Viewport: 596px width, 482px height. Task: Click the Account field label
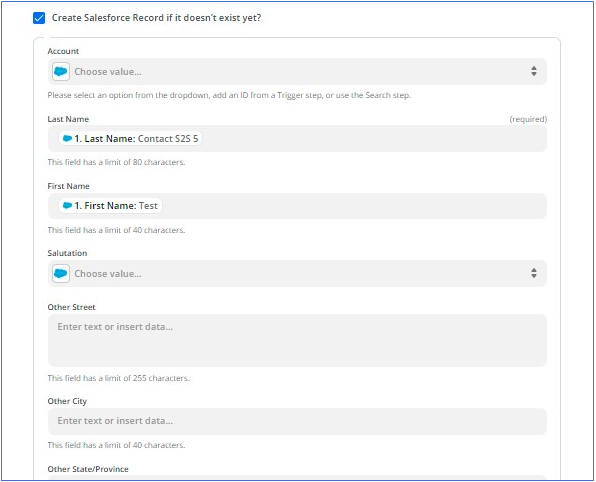(63, 51)
